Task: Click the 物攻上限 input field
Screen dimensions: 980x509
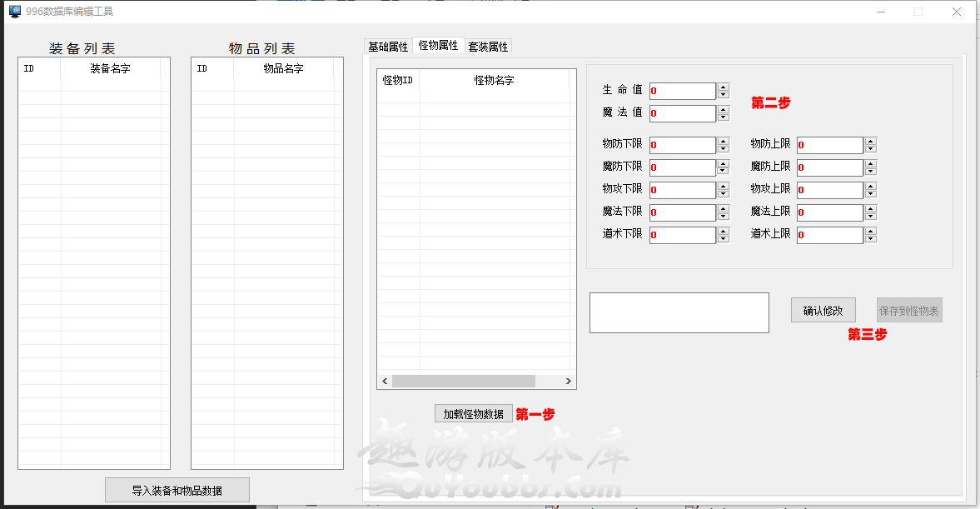Action: click(830, 191)
